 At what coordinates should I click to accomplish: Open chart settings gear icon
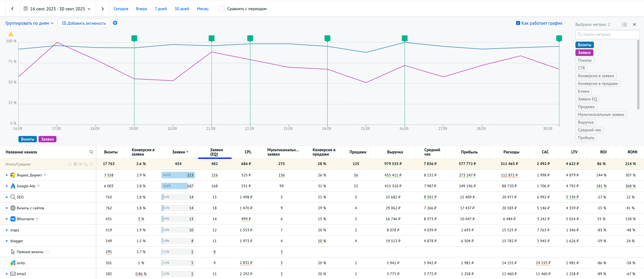pyautogui.click(x=115, y=23)
